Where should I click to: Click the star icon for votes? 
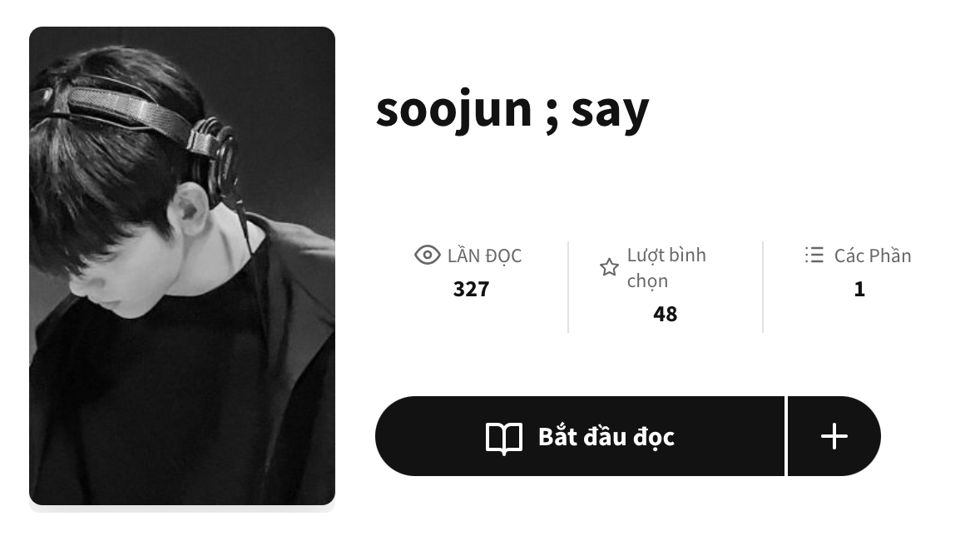609,267
